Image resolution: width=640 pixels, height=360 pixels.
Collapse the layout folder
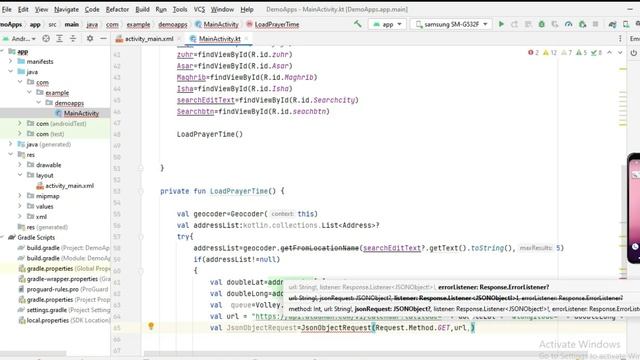20,175
